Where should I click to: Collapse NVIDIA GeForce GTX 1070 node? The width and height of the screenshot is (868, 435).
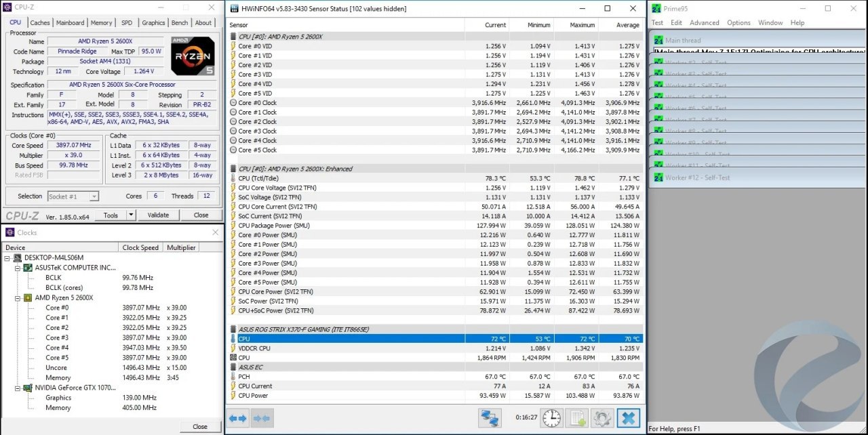(x=18, y=388)
